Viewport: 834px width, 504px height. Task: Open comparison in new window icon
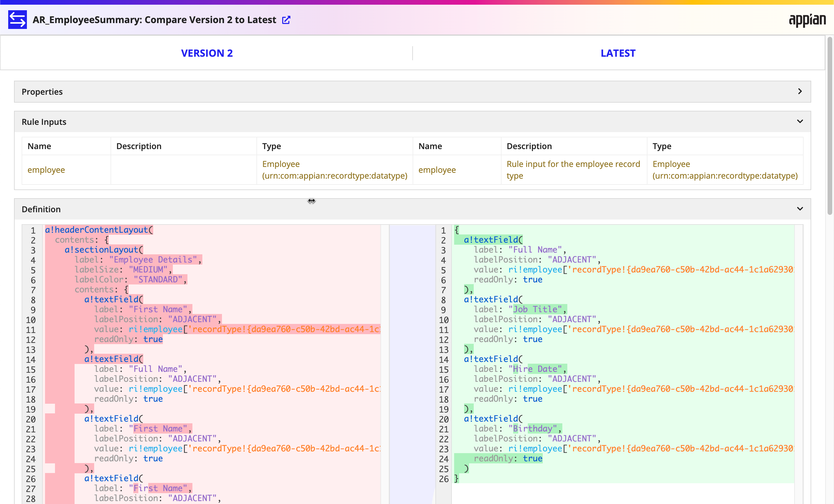pos(286,20)
